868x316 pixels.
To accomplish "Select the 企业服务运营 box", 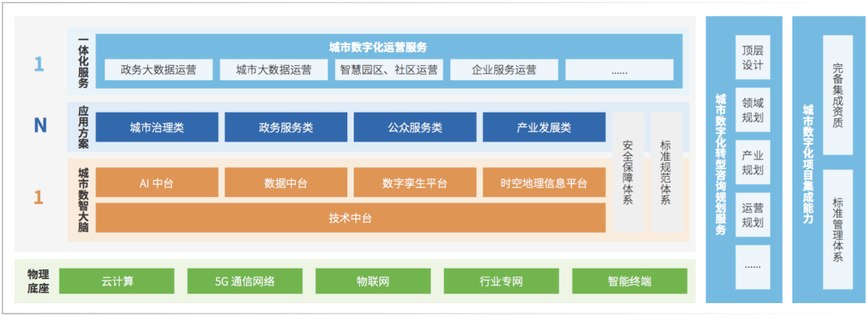I will 504,70.
